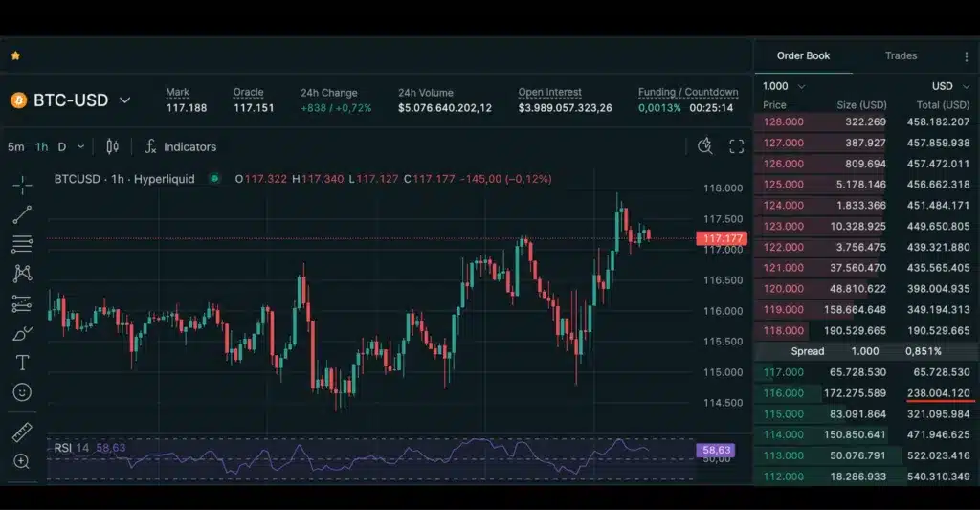The width and height of the screenshot is (980, 510).
Task: Open the emoji sticker tool
Action: pos(22,392)
